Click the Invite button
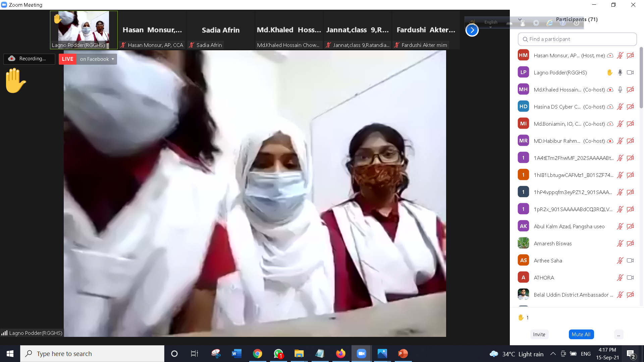644x362 pixels. [539, 335]
